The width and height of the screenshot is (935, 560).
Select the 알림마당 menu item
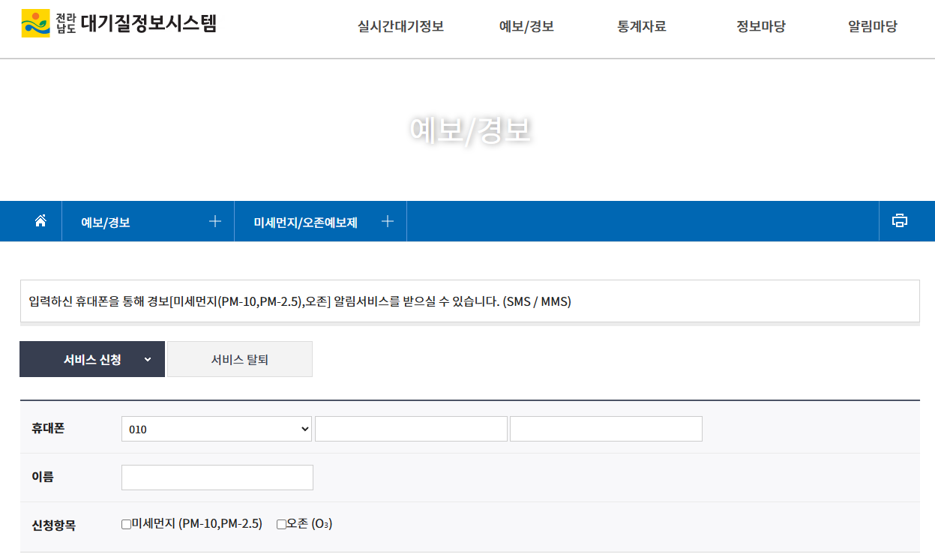point(872,25)
